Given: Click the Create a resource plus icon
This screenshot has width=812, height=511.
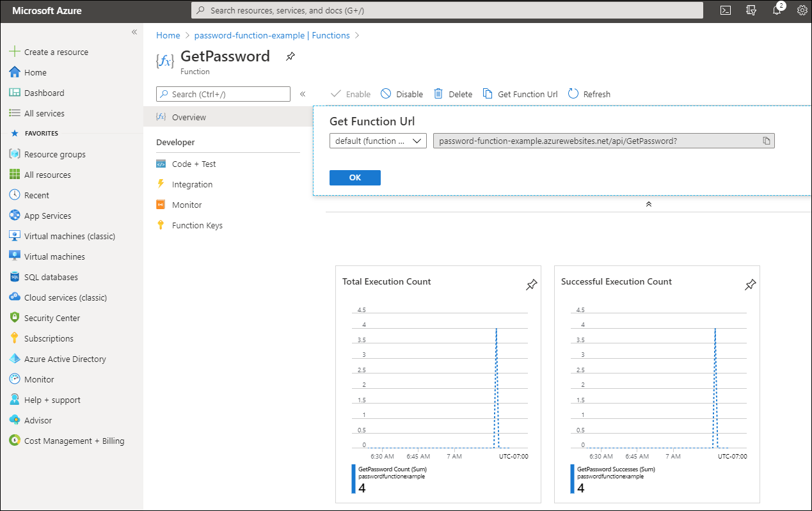Looking at the screenshot, I should (15, 52).
